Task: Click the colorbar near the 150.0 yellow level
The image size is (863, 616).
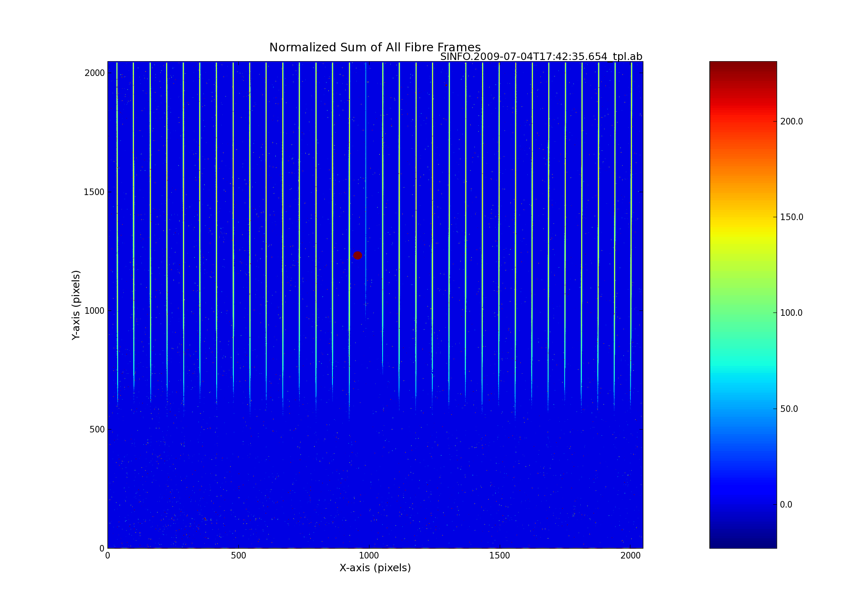Action: tap(743, 217)
